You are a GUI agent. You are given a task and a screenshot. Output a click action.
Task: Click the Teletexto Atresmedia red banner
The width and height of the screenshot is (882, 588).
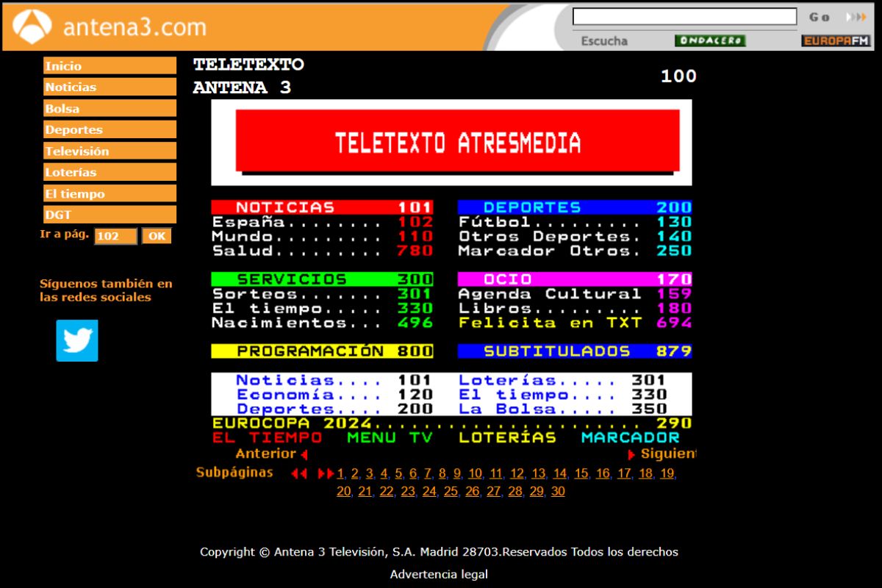point(457,141)
